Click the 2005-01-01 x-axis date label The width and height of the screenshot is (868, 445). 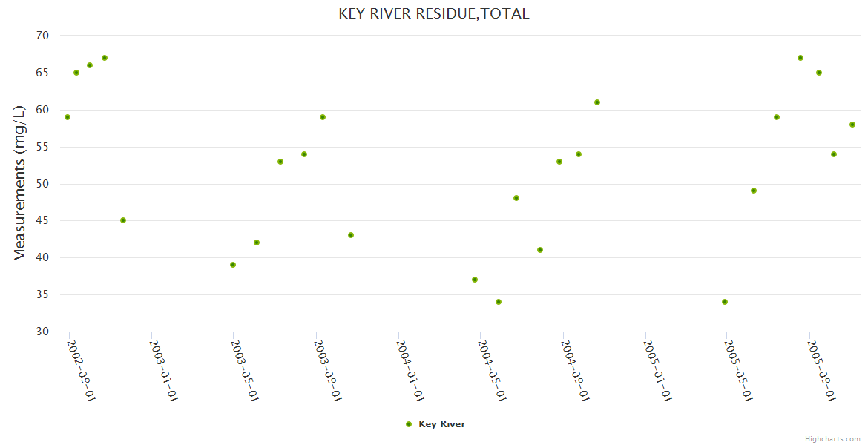[x=657, y=370]
